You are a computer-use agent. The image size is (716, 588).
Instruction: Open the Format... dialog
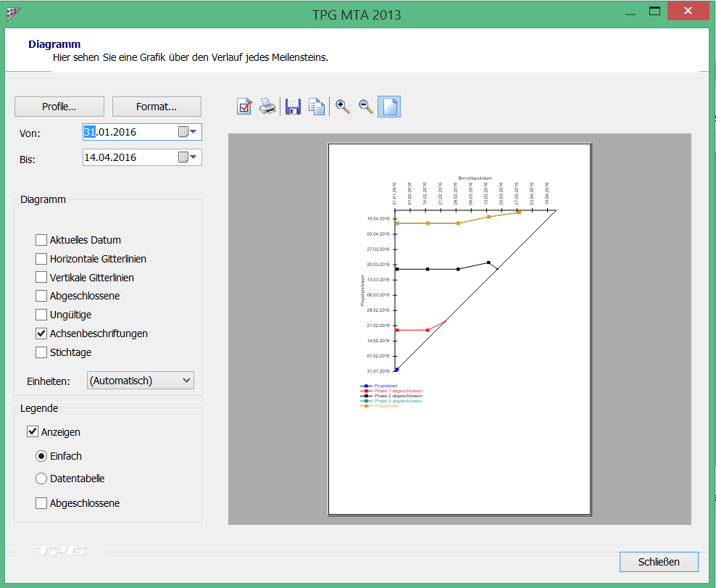click(x=157, y=107)
